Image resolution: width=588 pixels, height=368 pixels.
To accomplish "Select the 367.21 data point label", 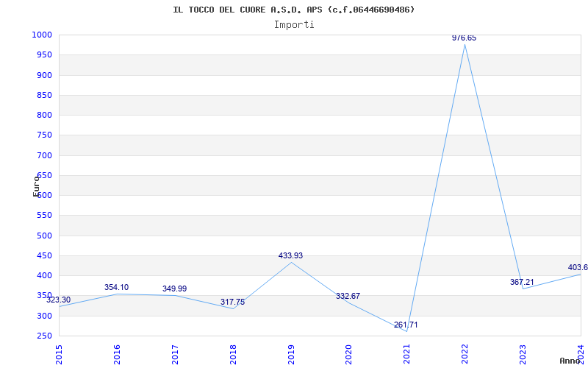I will pos(522,282).
